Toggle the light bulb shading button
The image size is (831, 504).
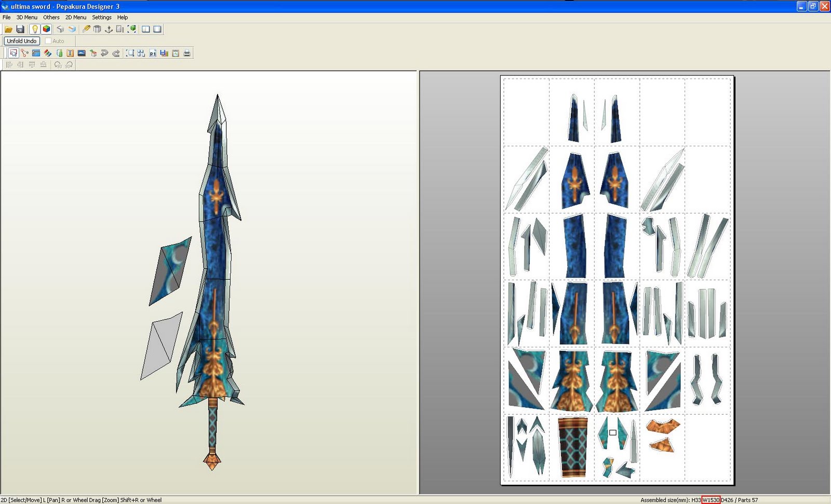point(34,29)
